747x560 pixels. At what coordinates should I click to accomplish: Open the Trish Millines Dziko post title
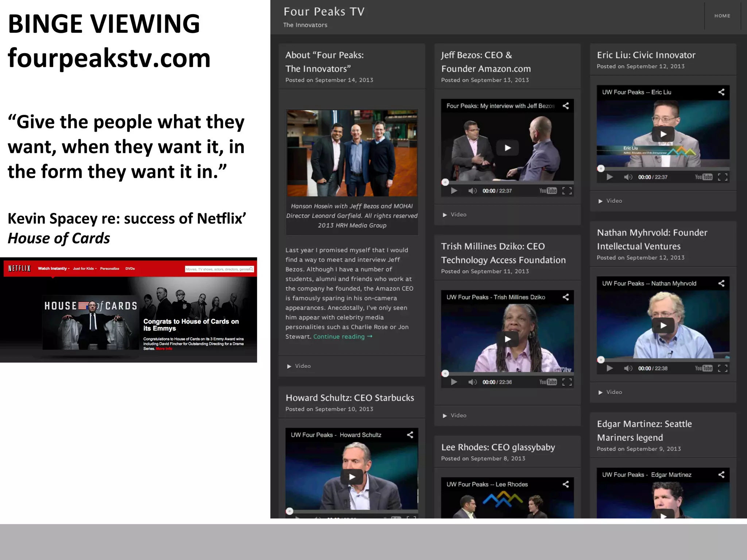[x=503, y=253]
